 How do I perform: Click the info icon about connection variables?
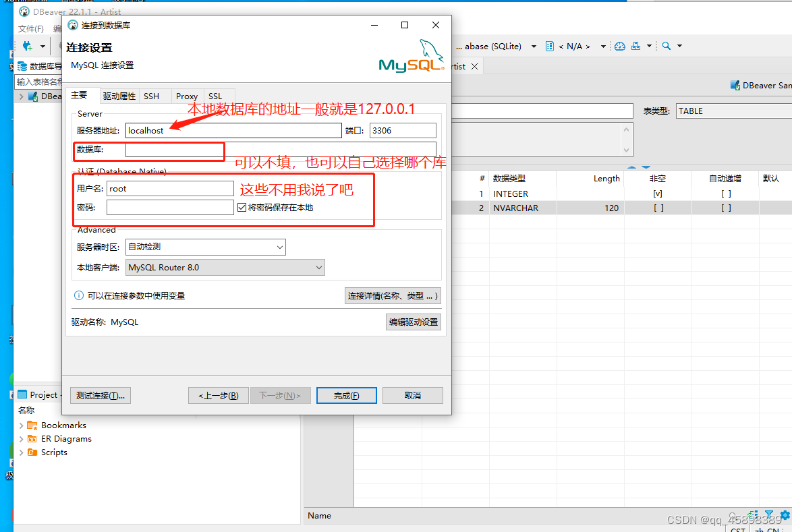click(x=79, y=296)
